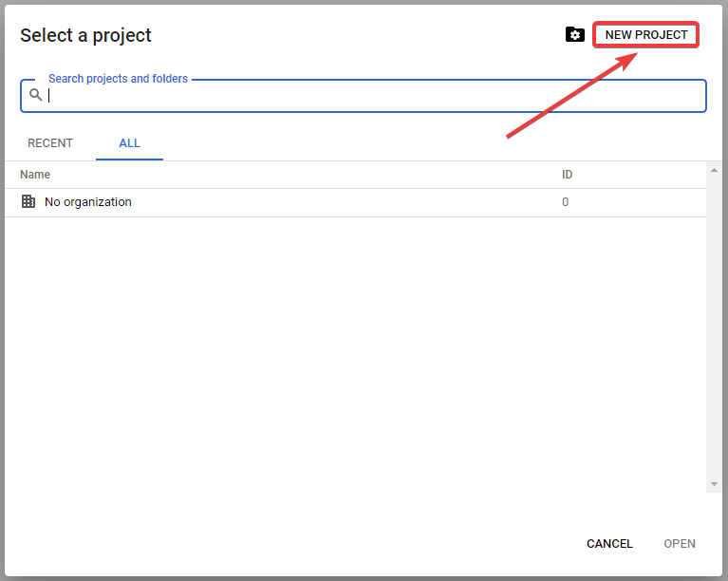Focus the search projects and folders field

pyautogui.click(x=370, y=96)
